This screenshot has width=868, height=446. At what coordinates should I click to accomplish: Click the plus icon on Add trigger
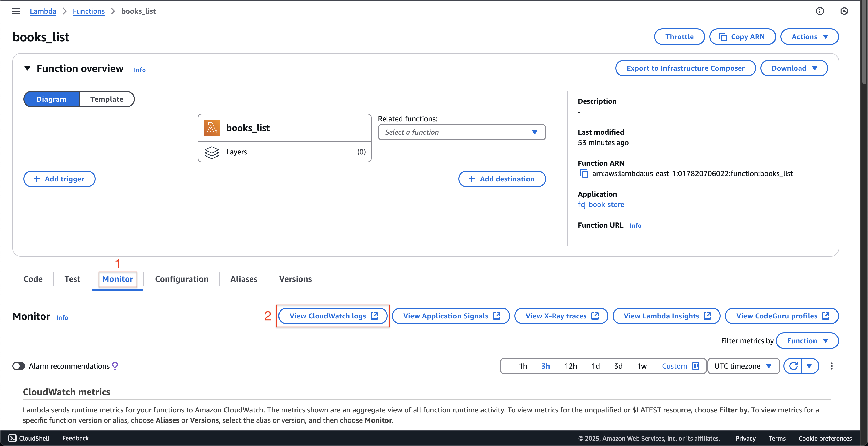pyautogui.click(x=37, y=179)
